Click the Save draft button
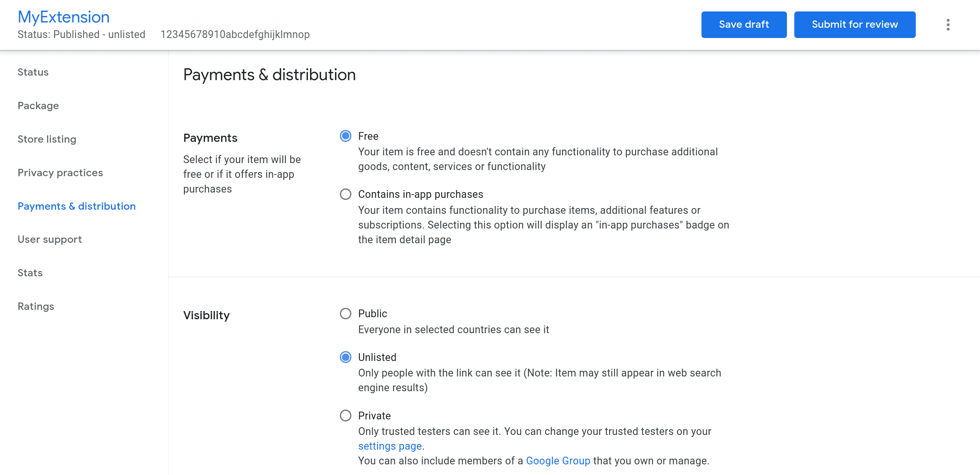 pos(744,25)
